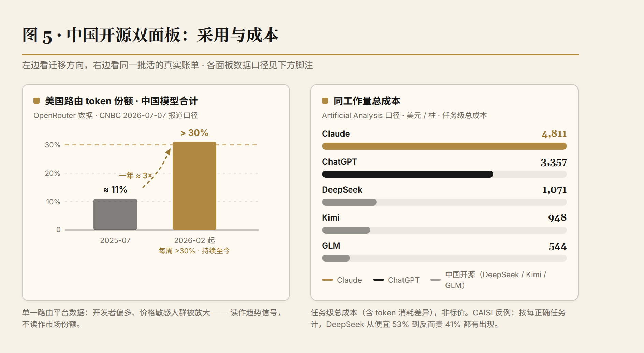Image resolution: width=644 pixels, height=353 pixels.
Task: Click the DeepSeek gray cost bar
Action: click(x=349, y=202)
